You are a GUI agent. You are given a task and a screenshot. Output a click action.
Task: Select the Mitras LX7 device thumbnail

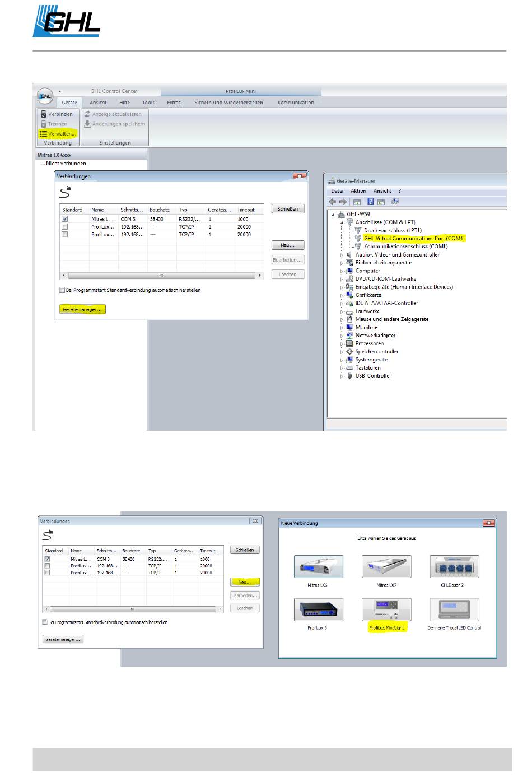pyautogui.click(x=386, y=566)
